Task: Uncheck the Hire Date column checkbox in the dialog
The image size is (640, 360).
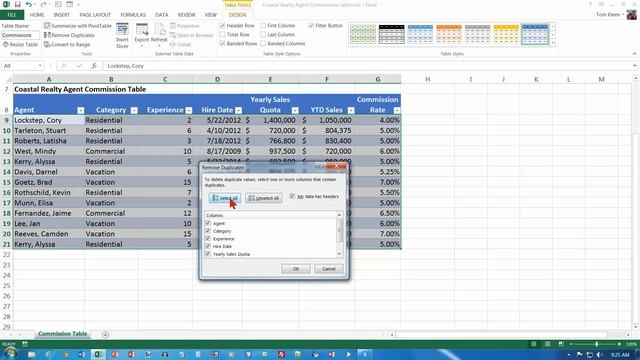Action: 208,246
